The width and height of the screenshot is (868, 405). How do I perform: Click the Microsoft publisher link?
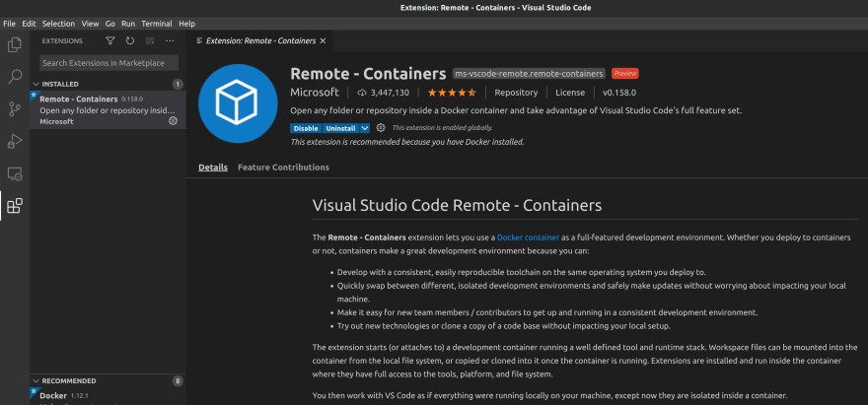[315, 93]
